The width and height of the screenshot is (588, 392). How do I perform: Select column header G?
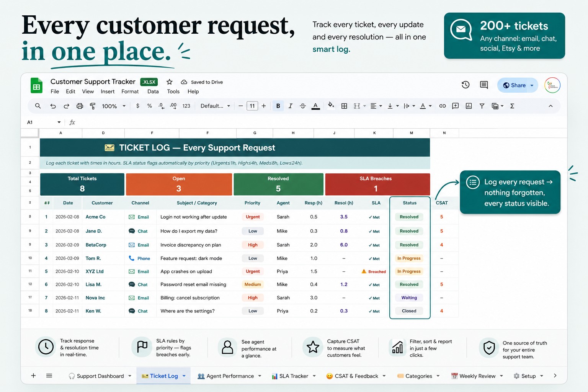point(255,133)
